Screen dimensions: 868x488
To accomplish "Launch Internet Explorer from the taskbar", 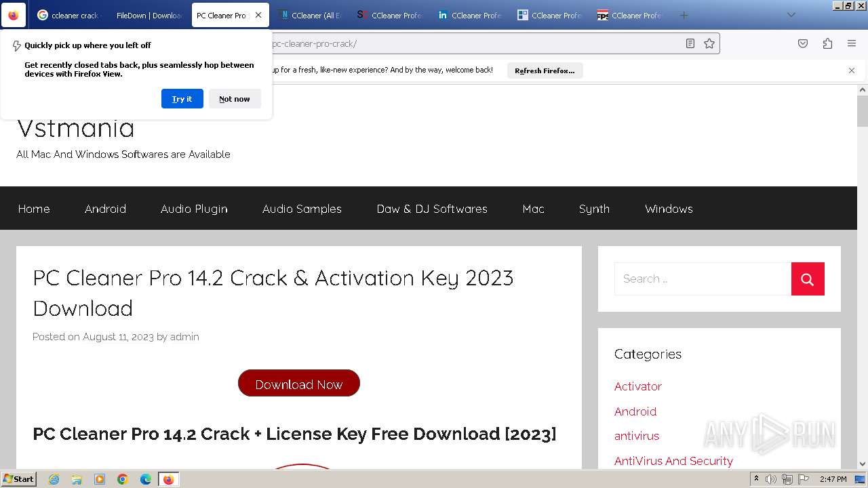I will click(x=54, y=479).
